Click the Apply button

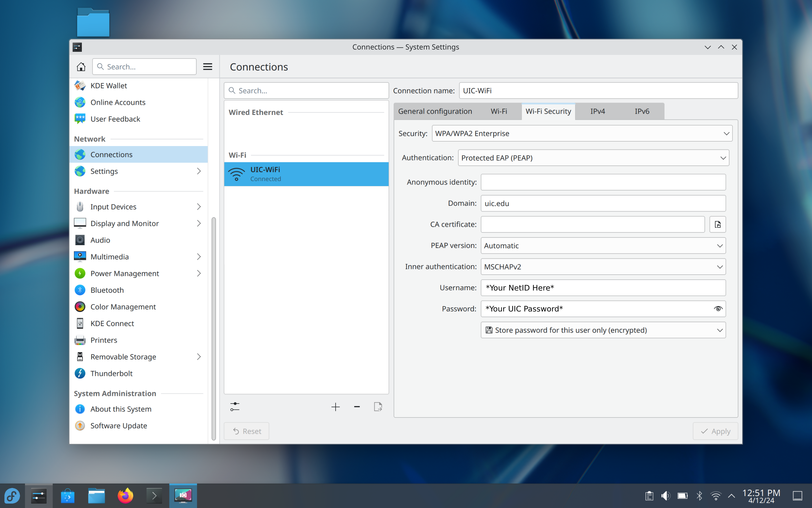(715, 431)
